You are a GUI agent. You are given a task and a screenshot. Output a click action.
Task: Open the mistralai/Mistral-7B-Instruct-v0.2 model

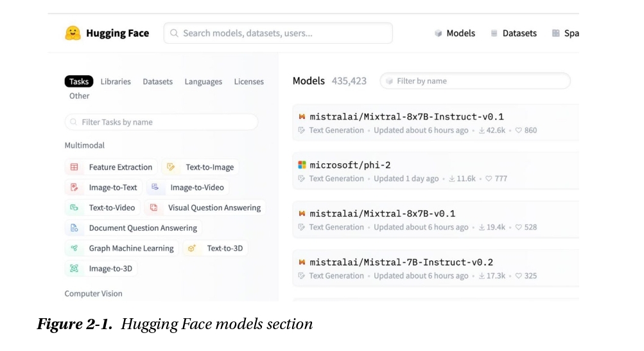click(x=401, y=262)
